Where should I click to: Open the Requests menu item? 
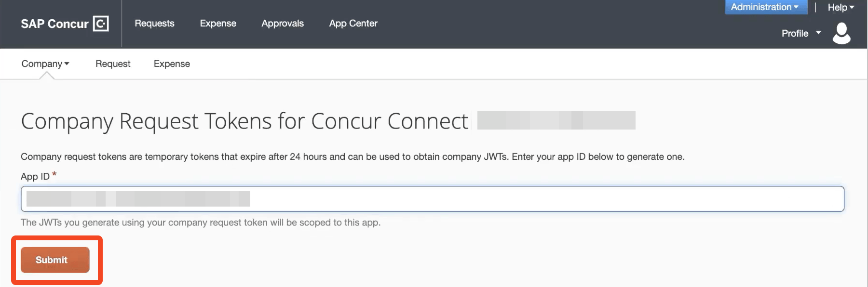pos(154,24)
